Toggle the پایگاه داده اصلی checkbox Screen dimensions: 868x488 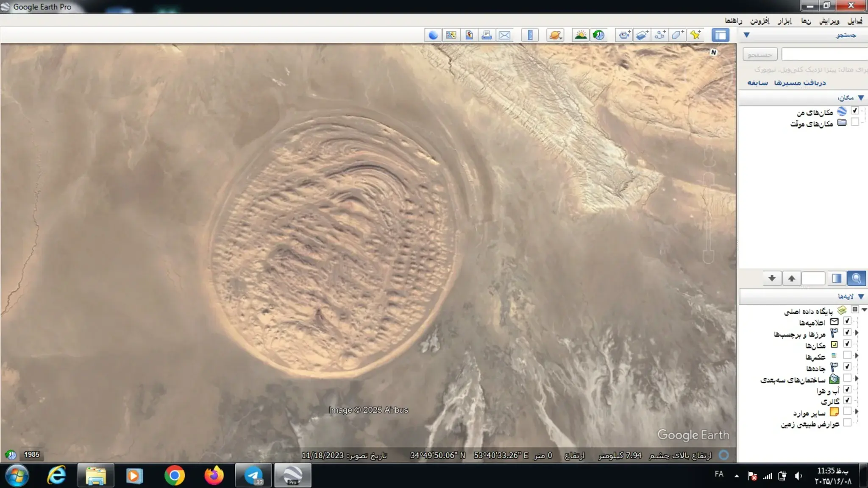tap(855, 310)
